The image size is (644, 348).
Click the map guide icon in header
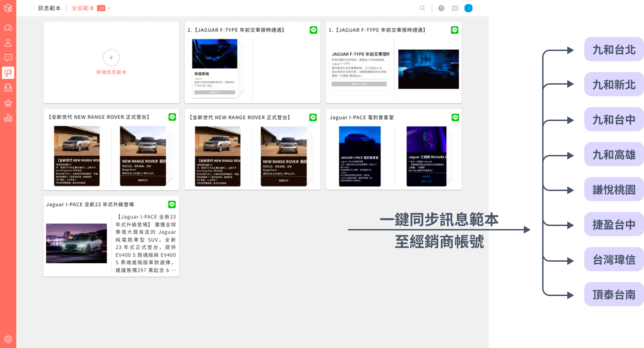[x=455, y=8]
